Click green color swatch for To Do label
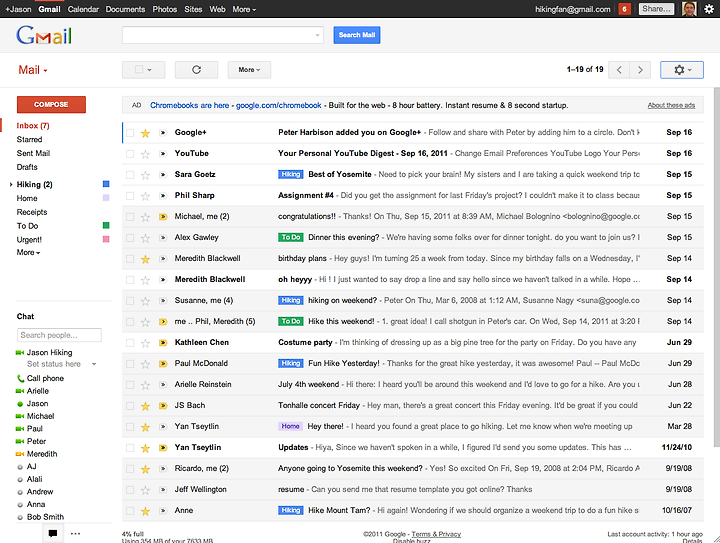The width and height of the screenshot is (720, 543). (106, 225)
